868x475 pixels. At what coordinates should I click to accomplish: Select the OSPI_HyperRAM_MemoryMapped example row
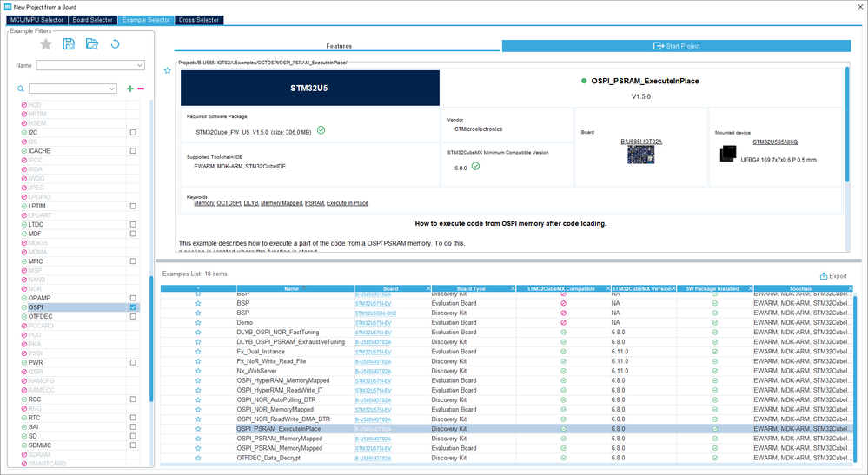[x=507, y=380]
